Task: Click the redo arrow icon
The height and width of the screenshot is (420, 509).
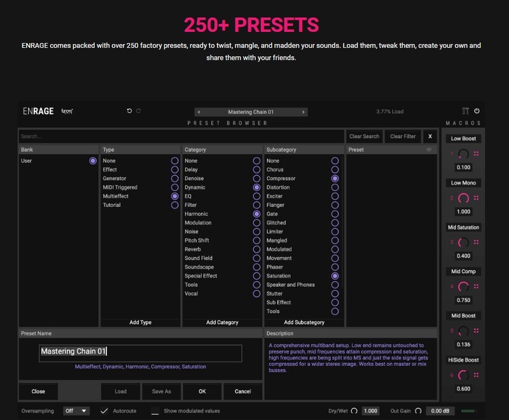Action: pos(138,111)
